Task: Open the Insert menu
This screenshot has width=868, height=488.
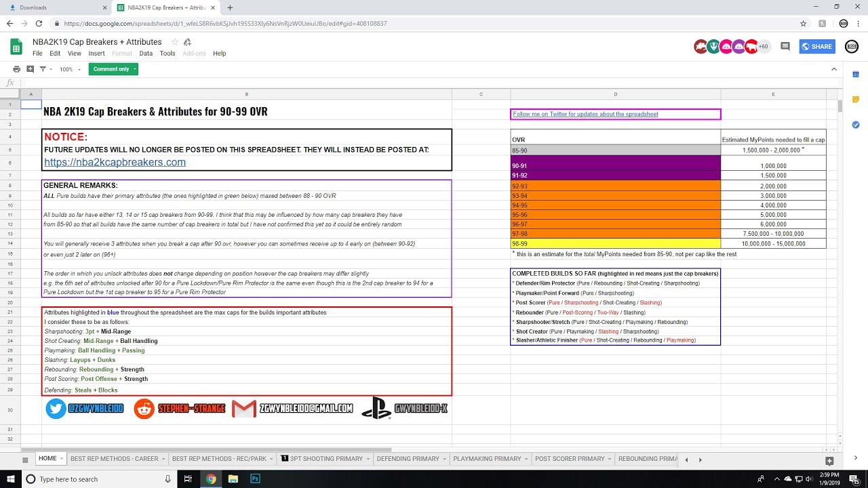Action: (96, 54)
